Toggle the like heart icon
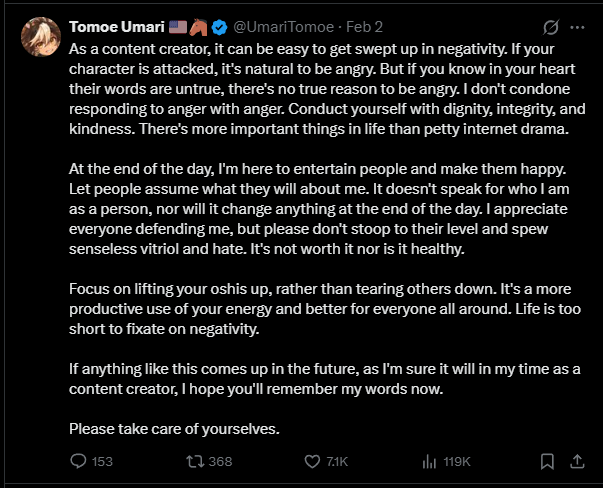Image resolution: width=603 pixels, height=488 pixels. pyautogui.click(x=311, y=461)
